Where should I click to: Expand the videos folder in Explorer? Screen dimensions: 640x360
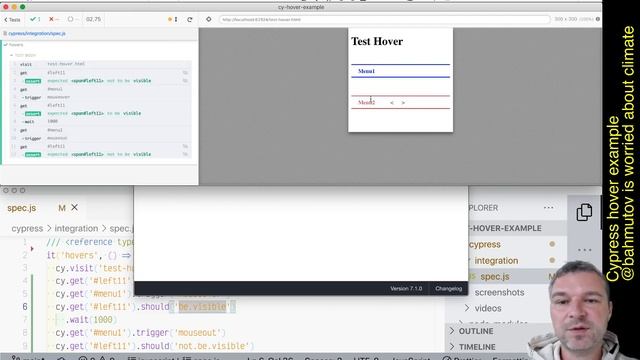pyautogui.click(x=488, y=308)
